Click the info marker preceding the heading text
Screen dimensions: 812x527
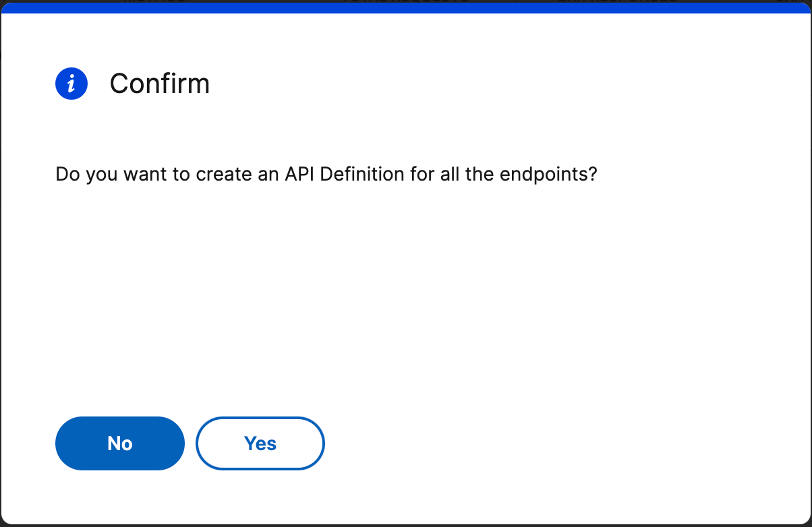(x=71, y=83)
